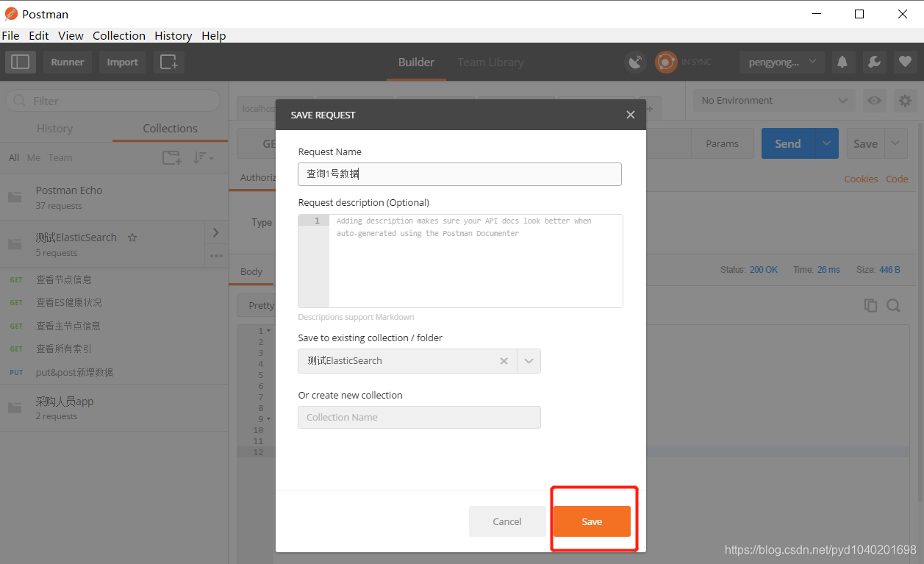Click the interceptor satellite icon
The height and width of the screenshot is (564, 924).
[635, 63]
